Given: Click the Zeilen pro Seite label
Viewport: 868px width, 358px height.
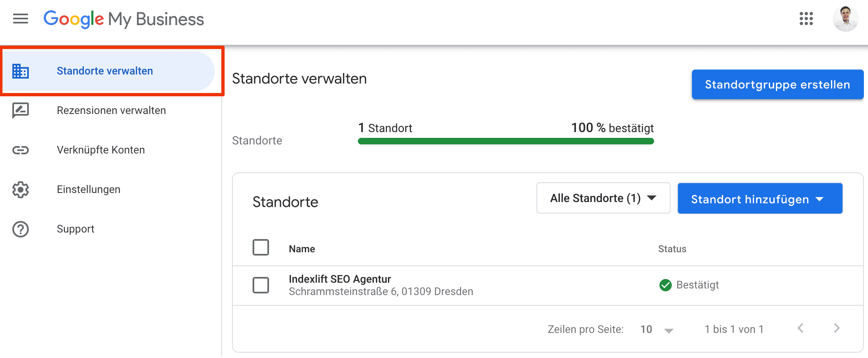Looking at the screenshot, I should [x=585, y=329].
